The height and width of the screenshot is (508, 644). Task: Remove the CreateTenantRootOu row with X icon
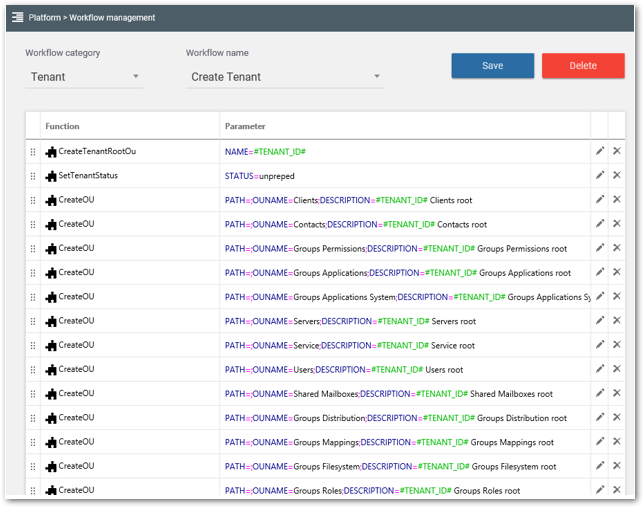coord(616,151)
